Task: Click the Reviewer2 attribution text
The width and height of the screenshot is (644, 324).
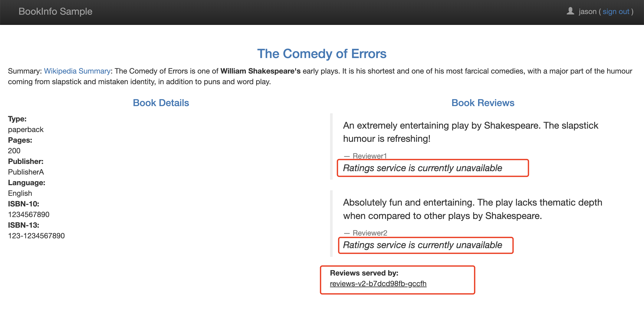Action: [370, 233]
